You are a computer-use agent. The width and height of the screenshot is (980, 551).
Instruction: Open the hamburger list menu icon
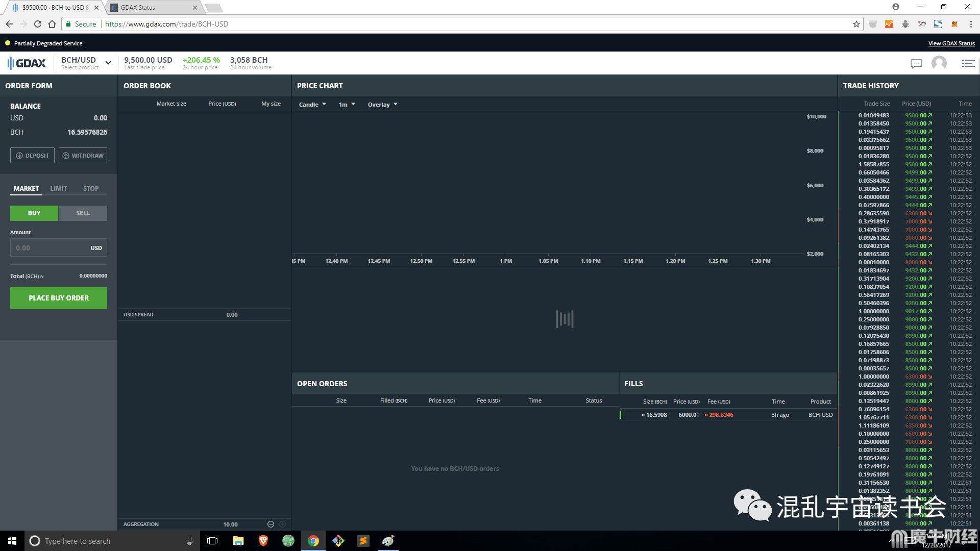[x=968, y=63]
